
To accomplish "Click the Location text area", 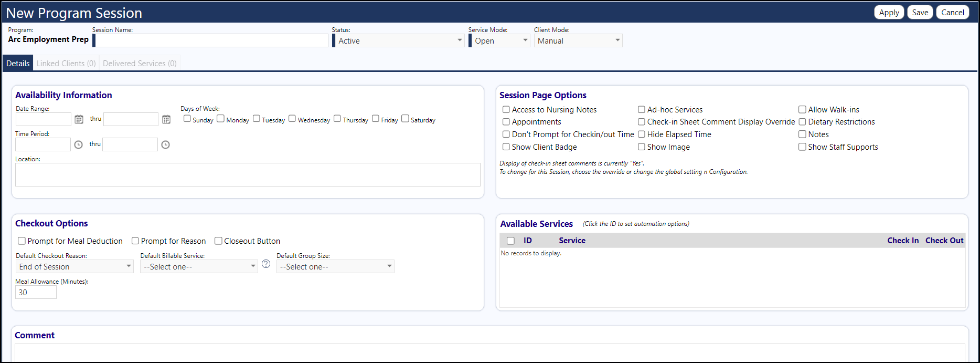I will (248, 174).
